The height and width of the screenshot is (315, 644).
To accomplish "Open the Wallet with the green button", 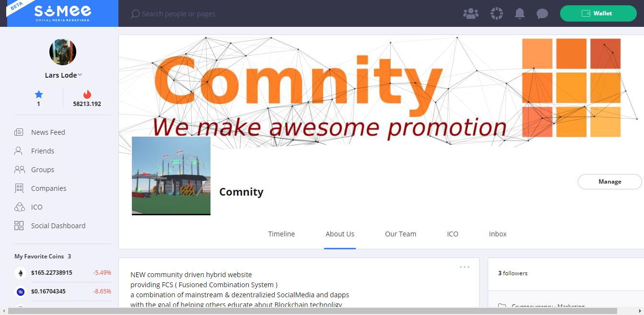I will [x=598, y=13].
